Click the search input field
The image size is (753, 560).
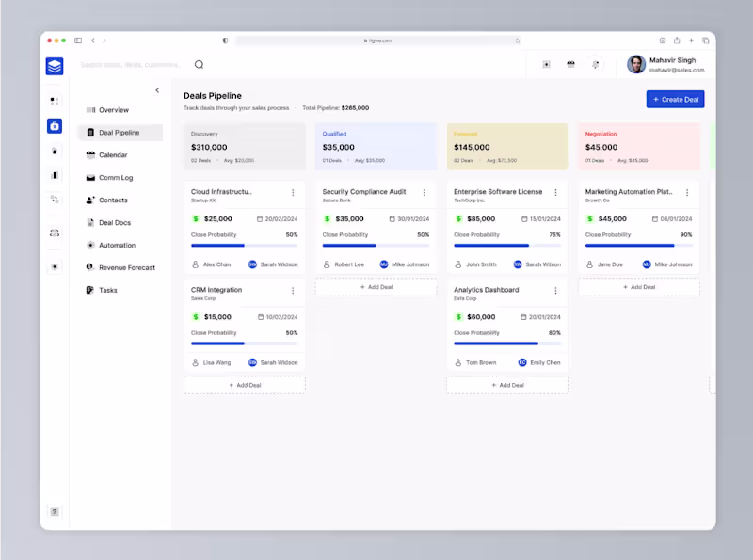pos(131,64)
